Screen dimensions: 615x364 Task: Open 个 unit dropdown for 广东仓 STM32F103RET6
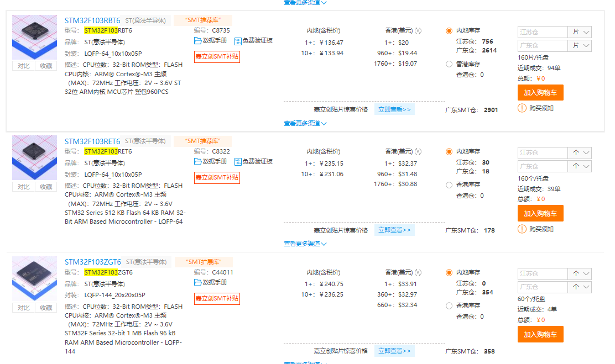click(x=580, y=166)
